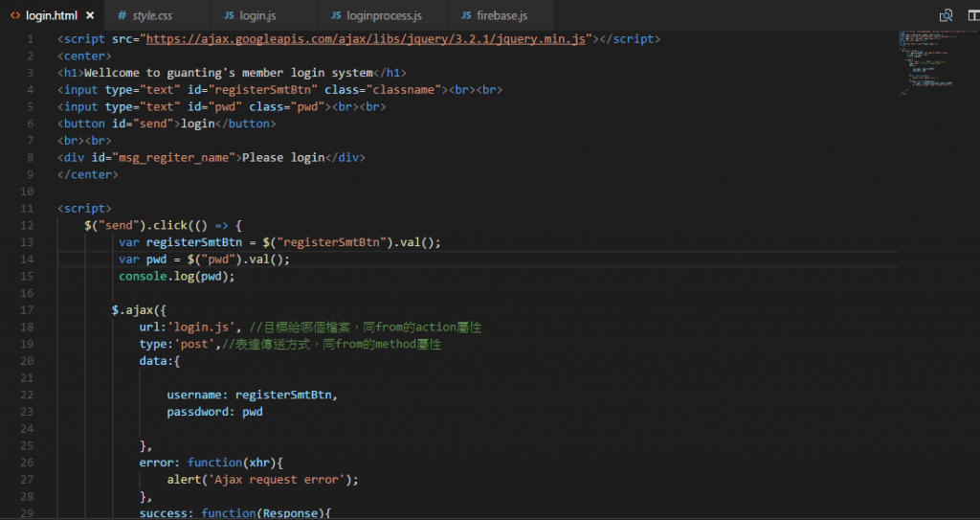Viewport: 980px width, 520px height.
Task: Click the JS icon on login.js tab
Action: [230, 15]
